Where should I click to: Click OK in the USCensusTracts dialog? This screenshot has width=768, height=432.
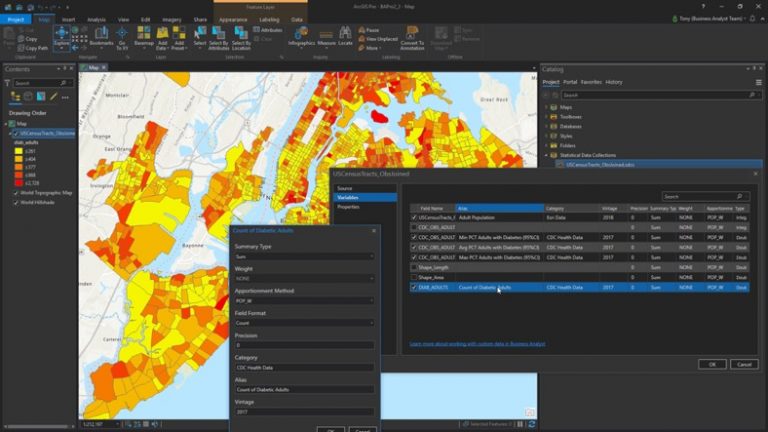pos(711,364)
